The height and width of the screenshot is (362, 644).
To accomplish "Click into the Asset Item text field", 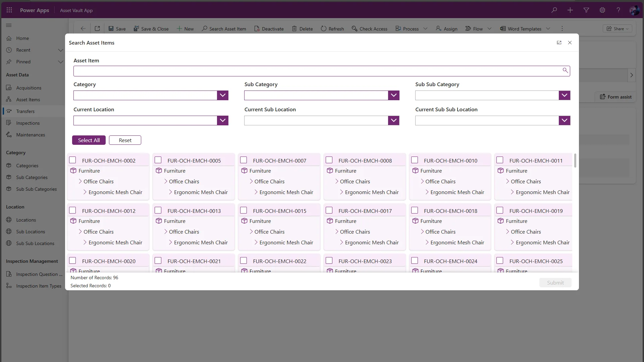I will coord(315,71).
